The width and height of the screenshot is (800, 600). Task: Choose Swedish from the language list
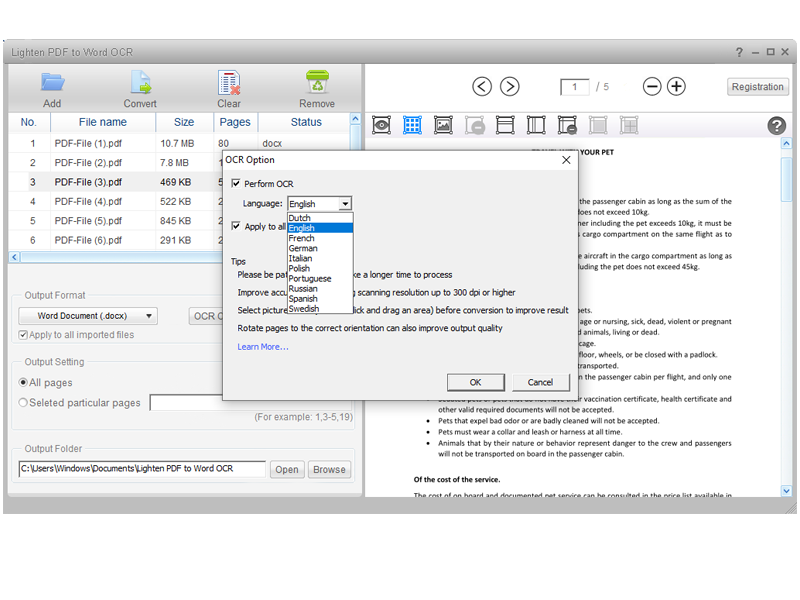320,309
